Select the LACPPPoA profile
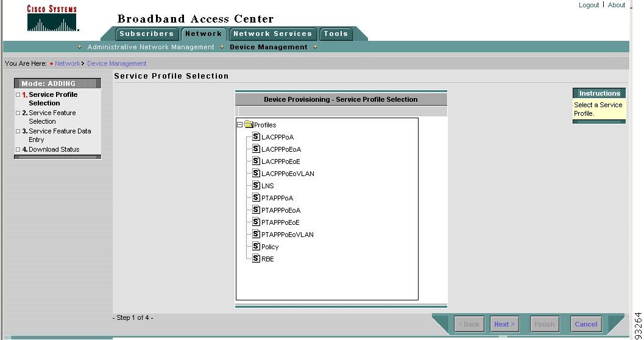Viewport: 644px width, 340px height. [278, 137]
